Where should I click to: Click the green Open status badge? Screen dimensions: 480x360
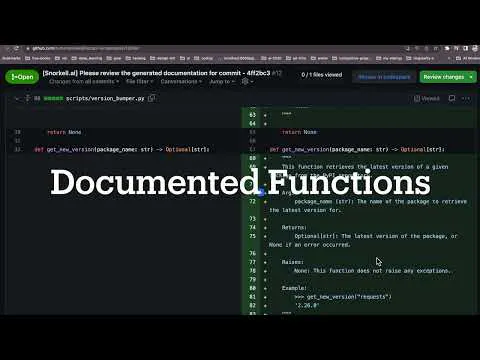coord(22,77)
